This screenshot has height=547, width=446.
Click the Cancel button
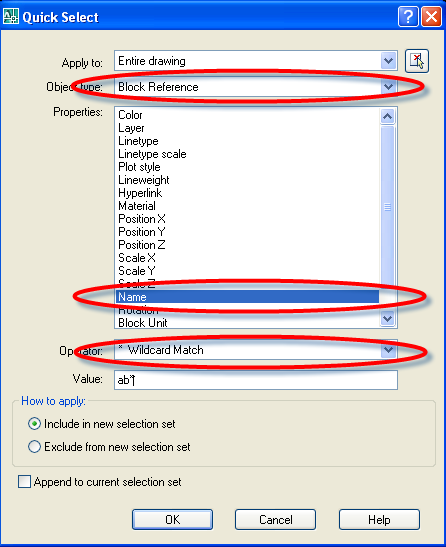[x=275, y=519]
